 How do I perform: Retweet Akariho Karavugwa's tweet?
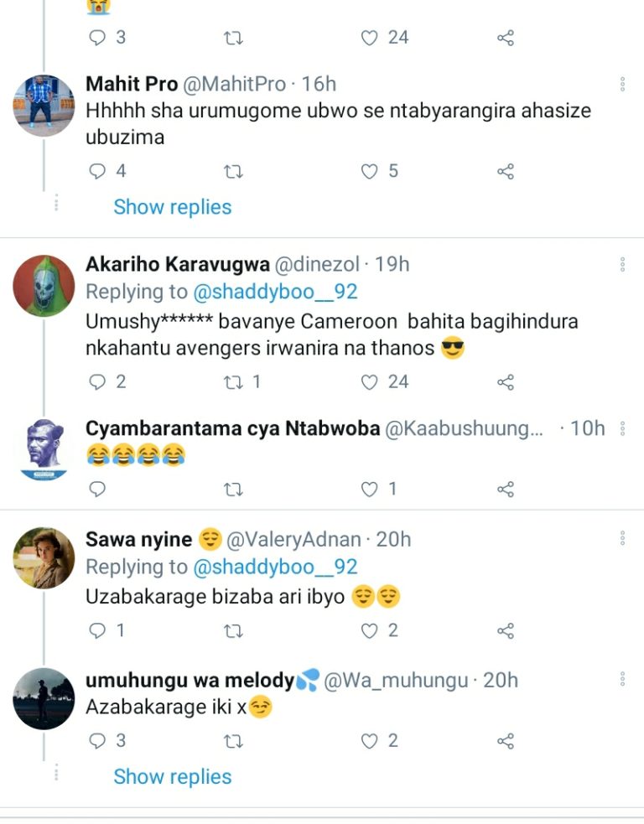234,382
